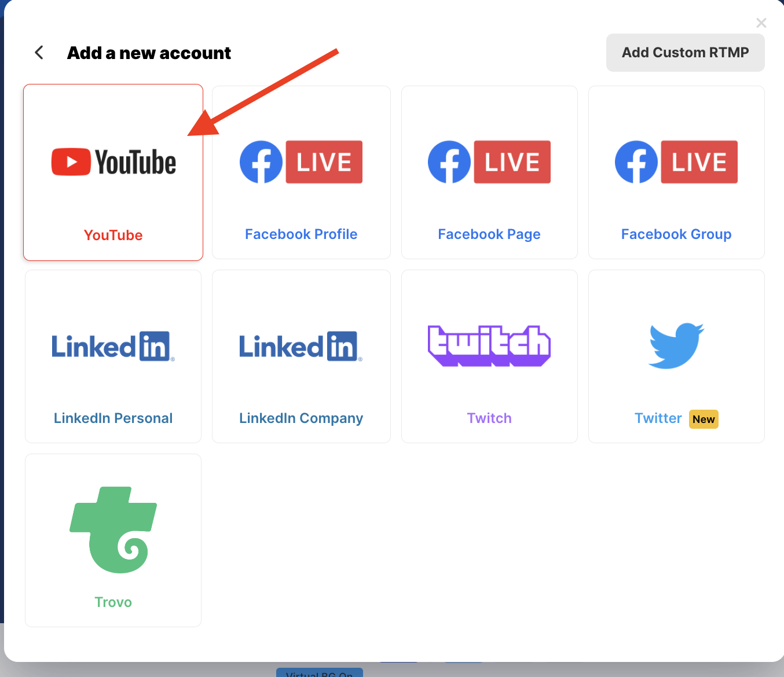Select the Twitter bird icon
Image resolution: width=784 pixels, height=677 pixels.
coord(676,345)
